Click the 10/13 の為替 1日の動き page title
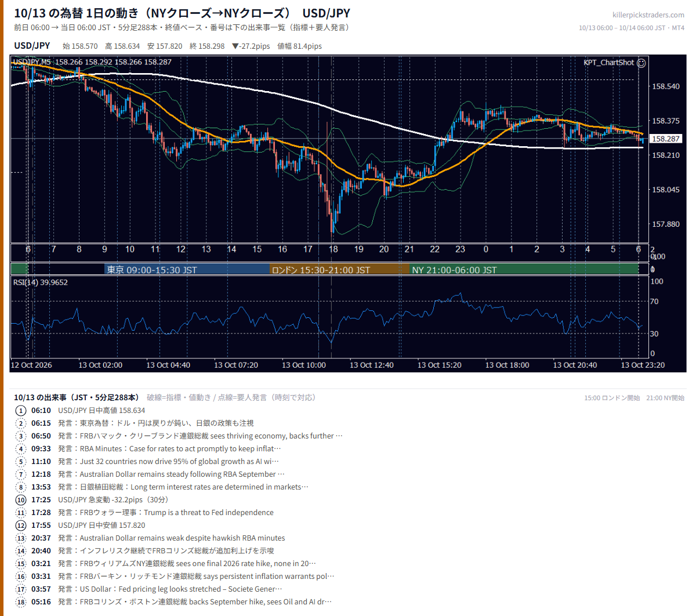 point(182,13)
